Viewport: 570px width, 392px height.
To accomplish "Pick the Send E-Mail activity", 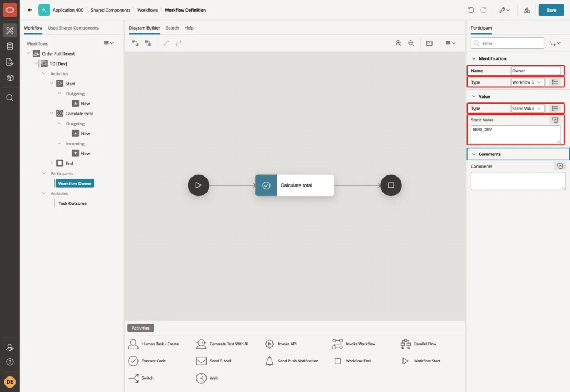I will (x=213, y=361).
